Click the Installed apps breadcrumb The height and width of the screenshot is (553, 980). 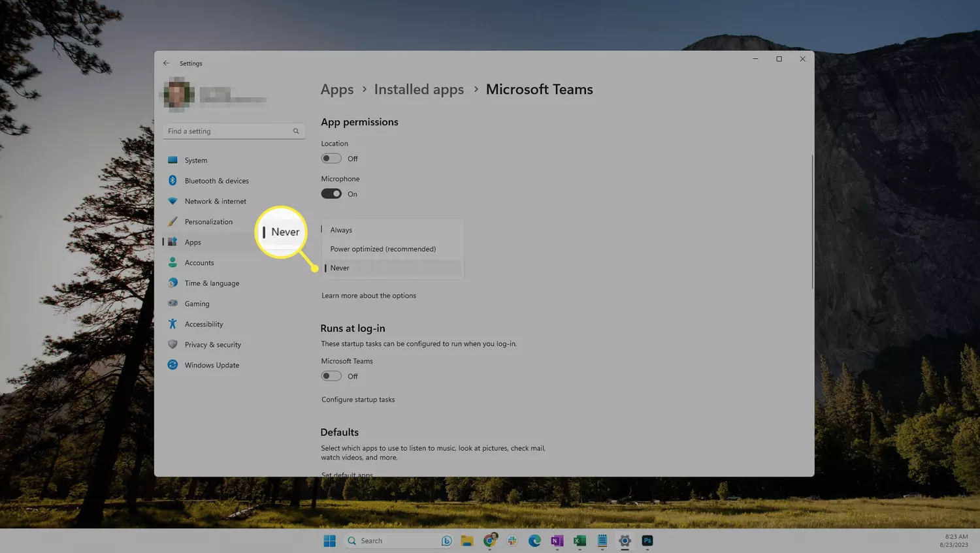[x=419, y=89]
